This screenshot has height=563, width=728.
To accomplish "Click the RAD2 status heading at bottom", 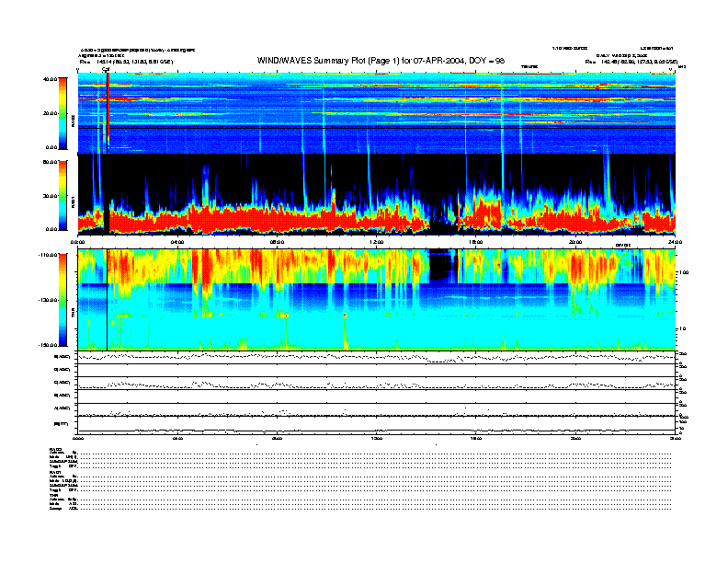I will click(x=57, y=448).
